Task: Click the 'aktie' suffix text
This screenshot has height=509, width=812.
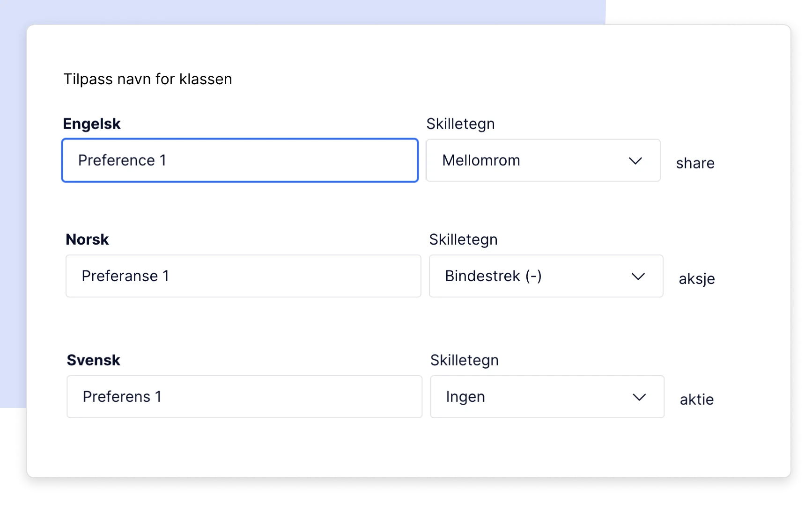Action: 697,400
